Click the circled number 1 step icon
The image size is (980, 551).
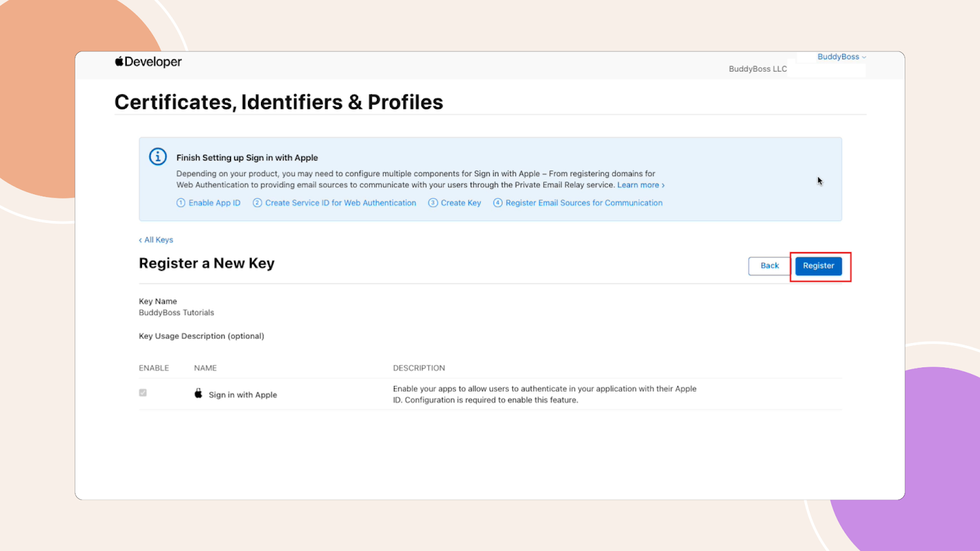point(181,203)
